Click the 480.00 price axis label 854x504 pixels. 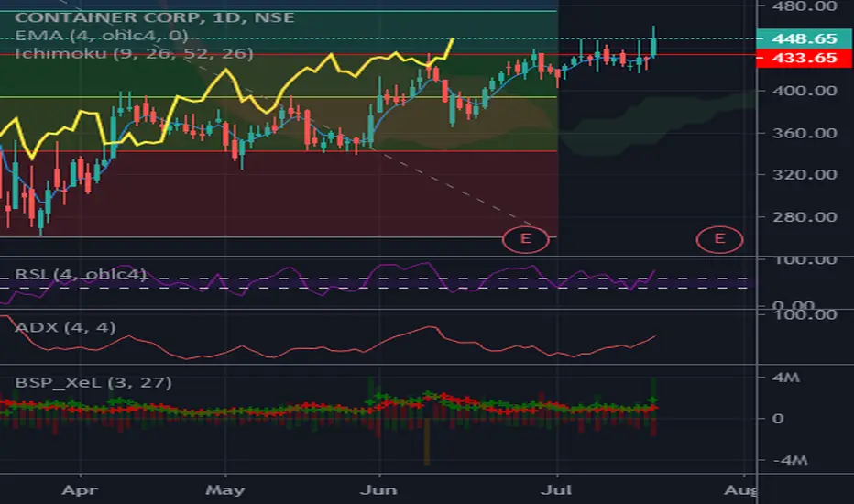(805, 6)
